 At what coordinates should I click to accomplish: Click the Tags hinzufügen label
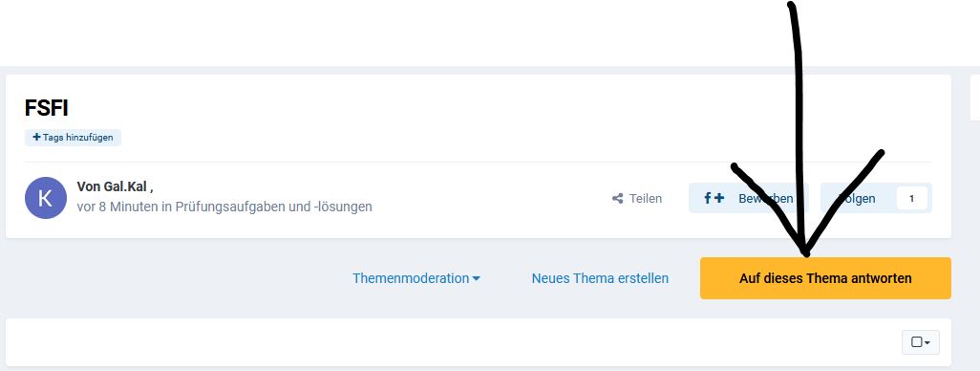coord(77,137)
